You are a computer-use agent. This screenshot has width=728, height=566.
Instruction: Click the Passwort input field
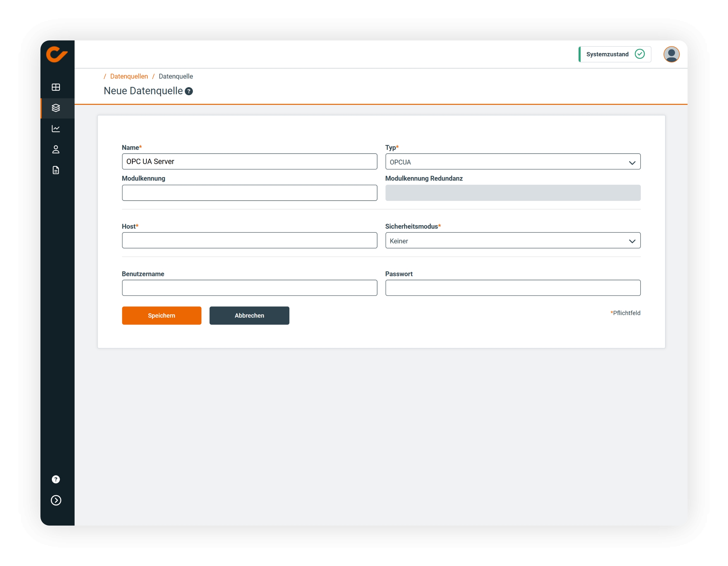point(513,288)
